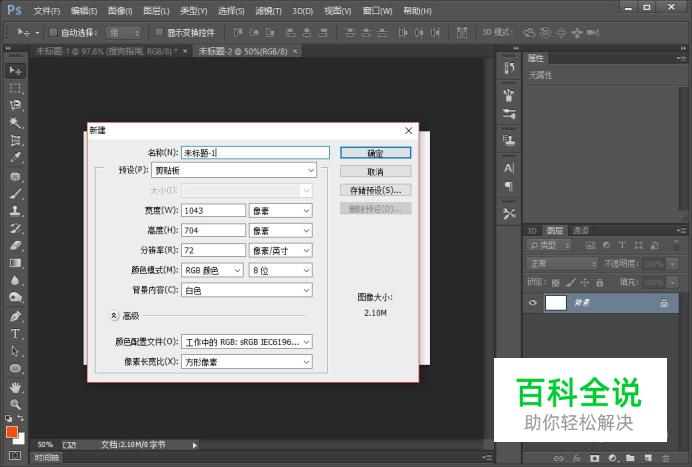This screenshot has height=467, width=692.
Task: Open the Character panel icon
Action: pyautogui.click(x=509, y=168)
